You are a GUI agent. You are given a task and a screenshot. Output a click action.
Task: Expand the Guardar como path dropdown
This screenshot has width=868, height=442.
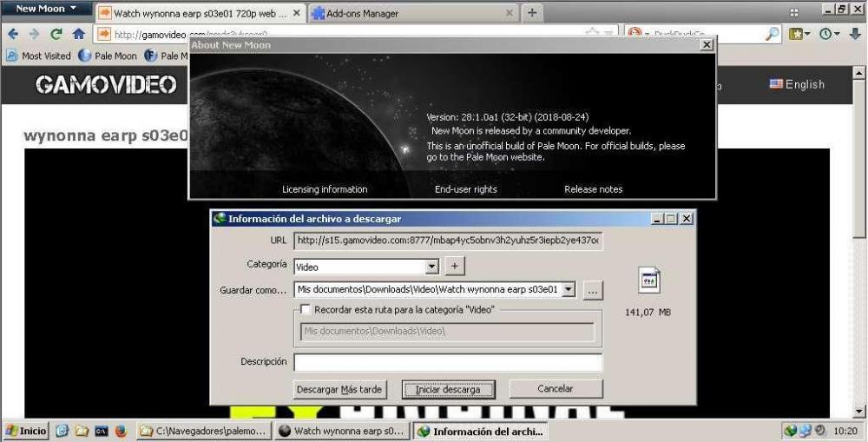coord(569,290)
